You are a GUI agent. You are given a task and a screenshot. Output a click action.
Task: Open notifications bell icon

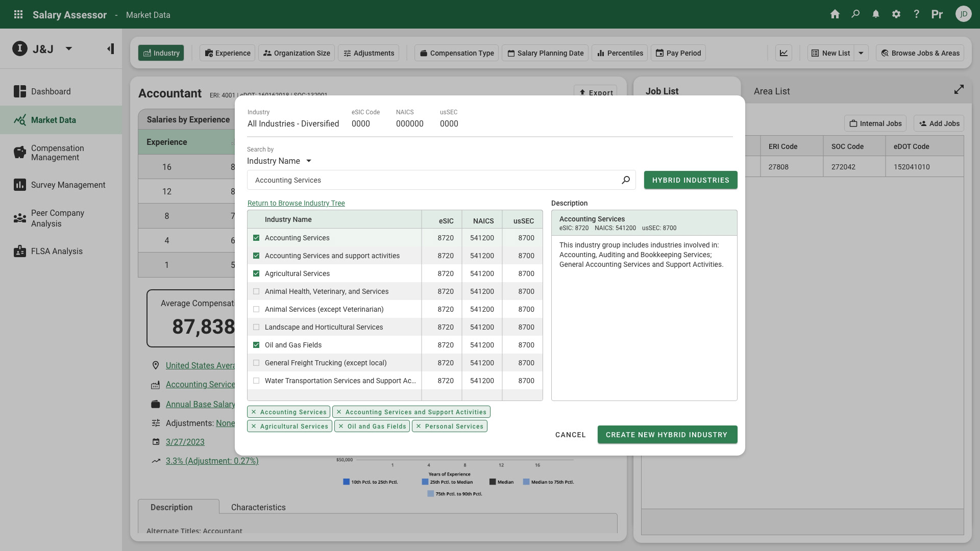click(876, 14)
